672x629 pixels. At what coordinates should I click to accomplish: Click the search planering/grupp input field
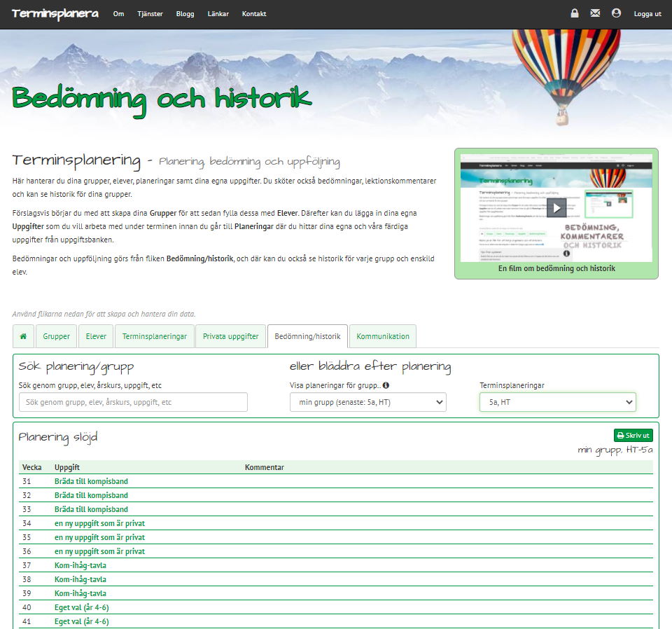[x=133, y=402]
